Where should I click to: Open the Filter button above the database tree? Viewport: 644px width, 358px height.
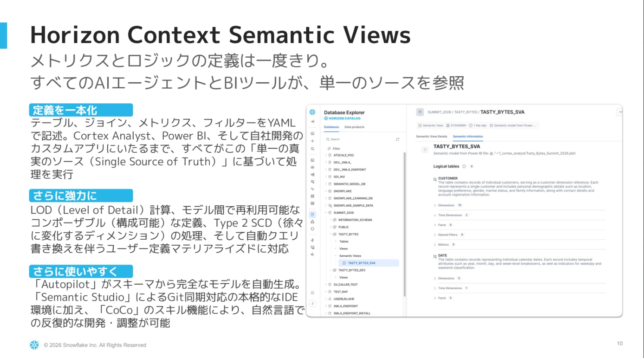(x=334, y=148)
